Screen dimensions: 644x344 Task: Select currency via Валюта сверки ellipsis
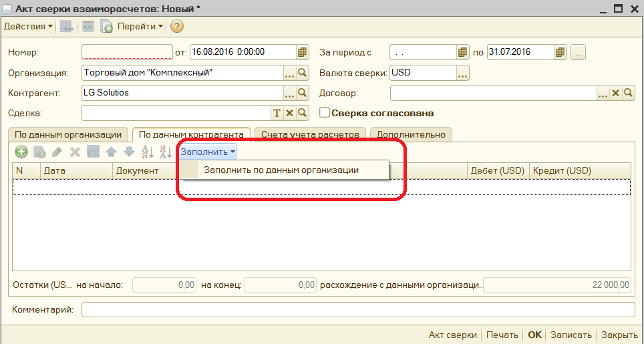(x=462, y=73)
